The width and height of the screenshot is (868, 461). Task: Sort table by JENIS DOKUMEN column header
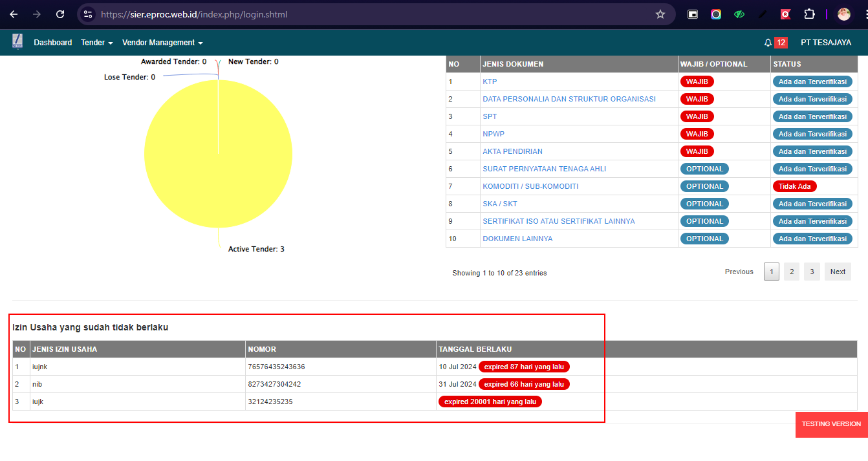point(513,64)
